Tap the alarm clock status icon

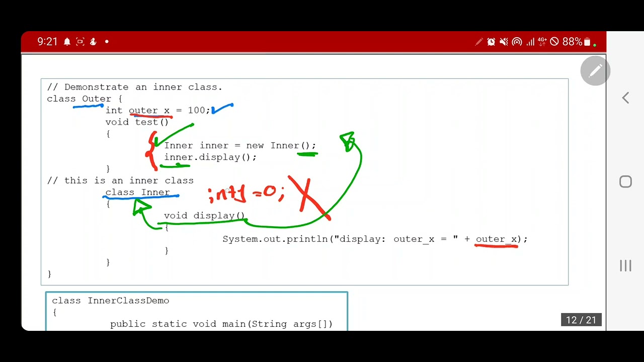click(491, 42)
